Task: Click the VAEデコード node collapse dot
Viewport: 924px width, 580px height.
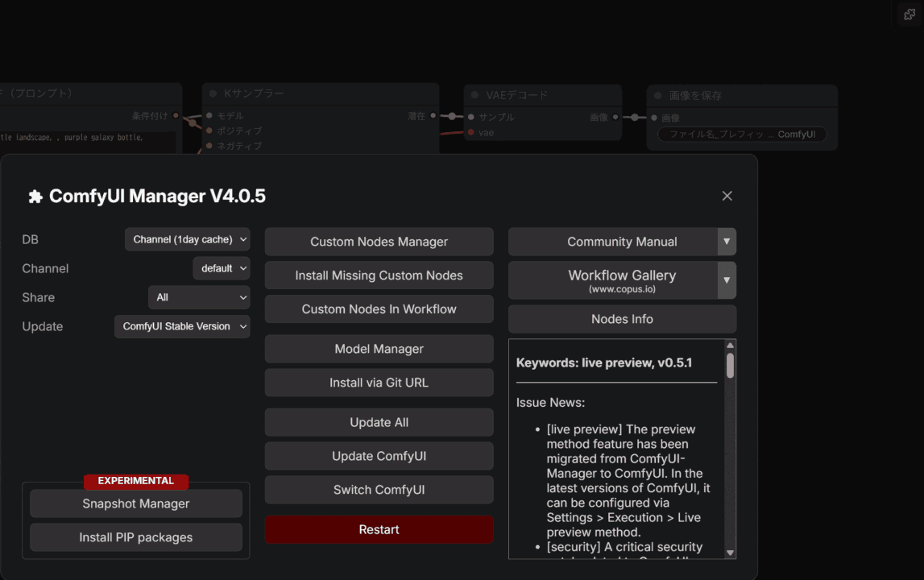Action: (x=475, y=95)
